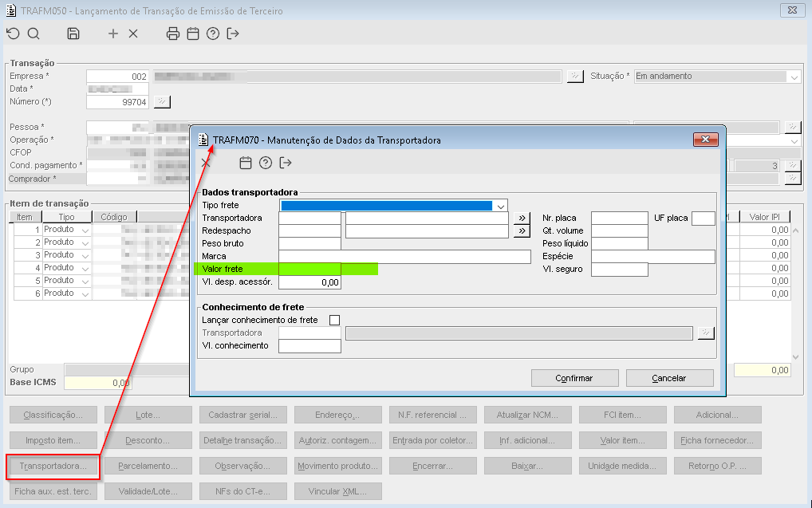Click the help icon in the TRAFM070 dialog
Image resolution: width=812 pixels, height=508 pixels.
coord(266,163)
